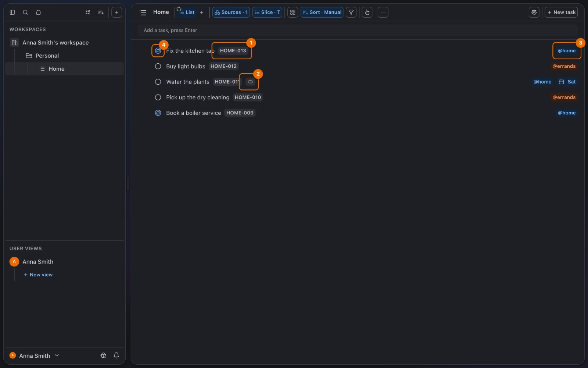Screen dimensions: 588x368
Task: Click the sidebar plus button
Action: [116, 12]
